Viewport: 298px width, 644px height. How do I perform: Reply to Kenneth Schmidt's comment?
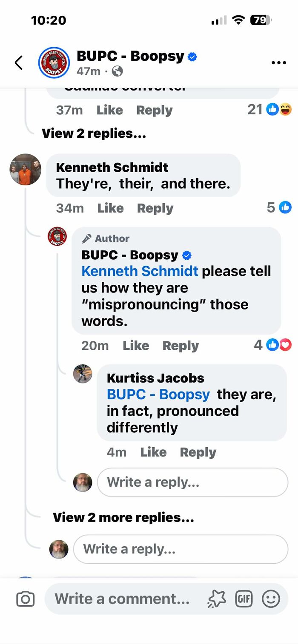pos(155,208)
